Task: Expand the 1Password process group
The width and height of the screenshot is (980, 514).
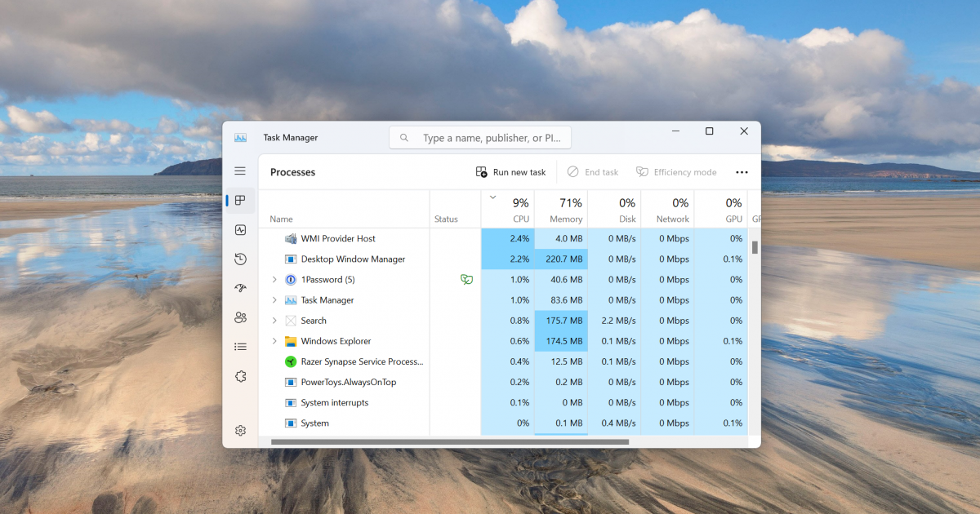Action: point(274,279)
